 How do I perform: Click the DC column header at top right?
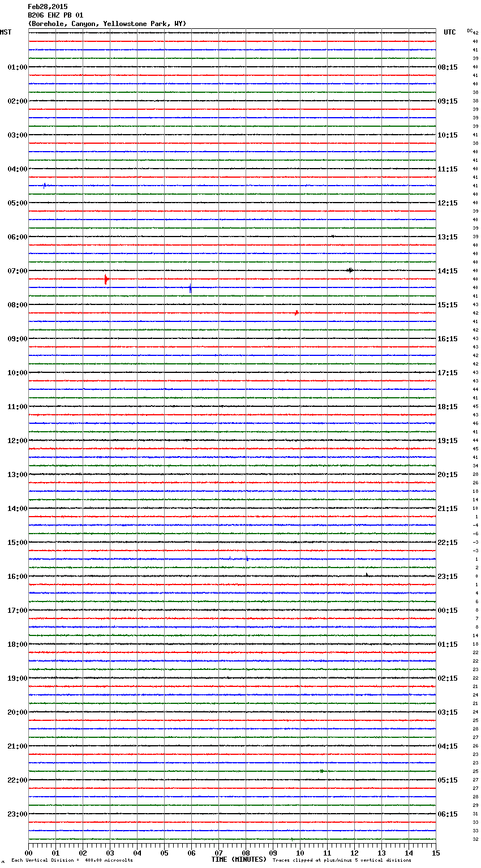470,31
